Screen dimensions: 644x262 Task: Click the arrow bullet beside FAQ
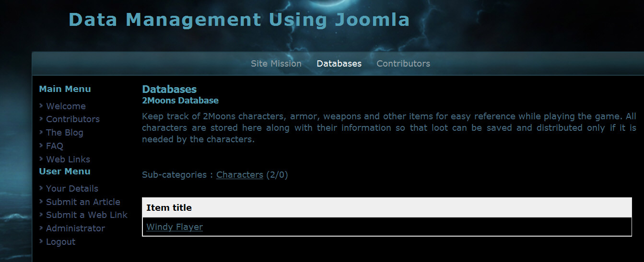pyautogui.click(x=42, y=146)
